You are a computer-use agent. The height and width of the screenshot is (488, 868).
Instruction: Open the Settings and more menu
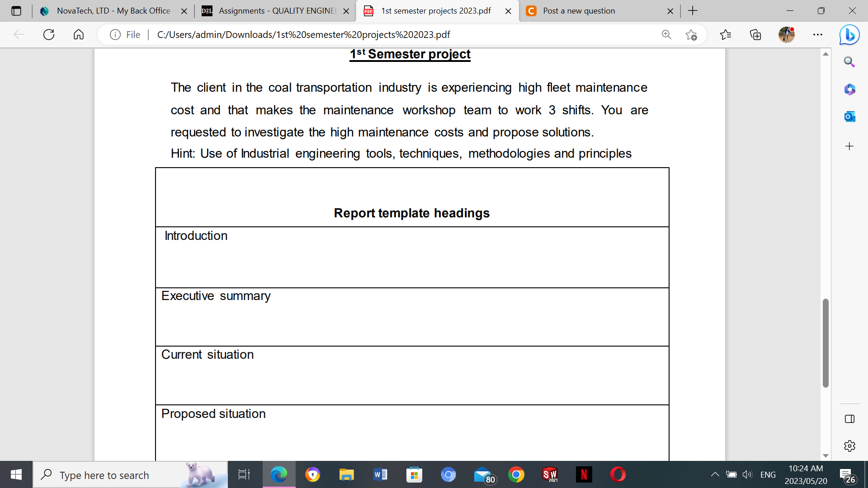[x=818, y=34]
